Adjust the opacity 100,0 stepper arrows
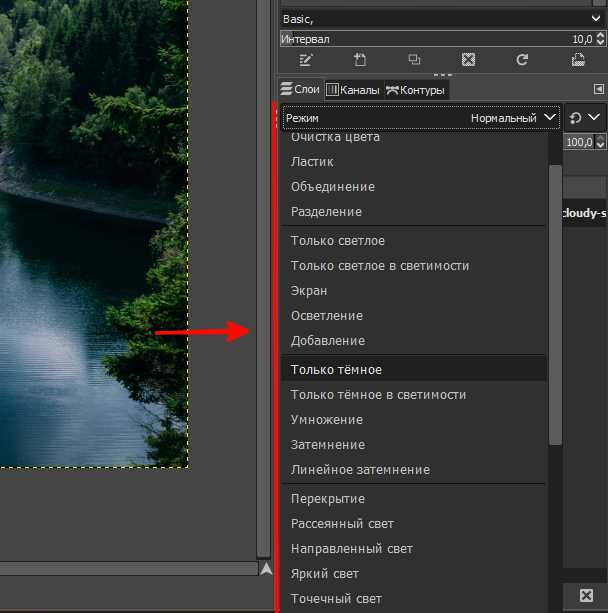 [x=601, y=142]
